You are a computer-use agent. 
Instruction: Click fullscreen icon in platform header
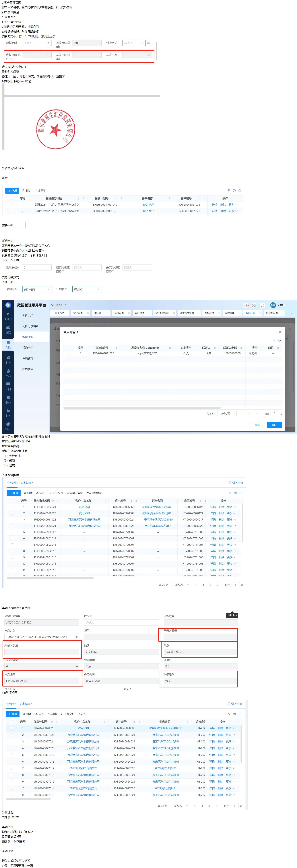pyautogui.click(x=263, y=305)
